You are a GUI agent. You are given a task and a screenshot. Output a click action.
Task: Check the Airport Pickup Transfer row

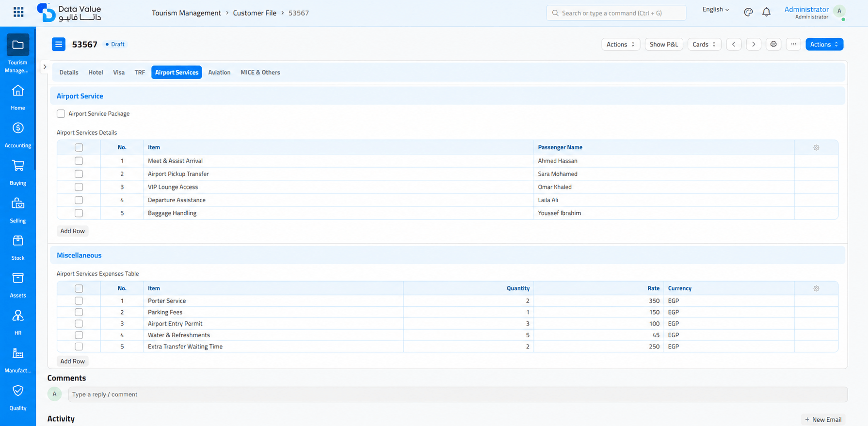point(79,174)
